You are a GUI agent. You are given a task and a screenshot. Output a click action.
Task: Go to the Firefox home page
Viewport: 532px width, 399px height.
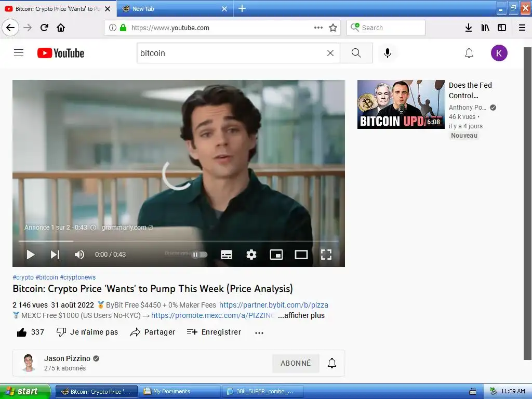tap(61, 28)
